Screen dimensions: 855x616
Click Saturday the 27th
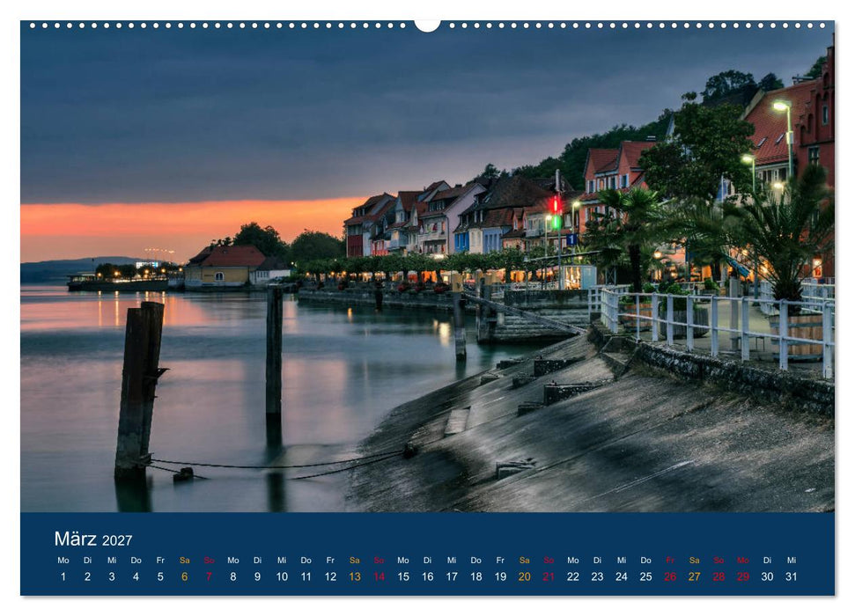pos(694,576)
